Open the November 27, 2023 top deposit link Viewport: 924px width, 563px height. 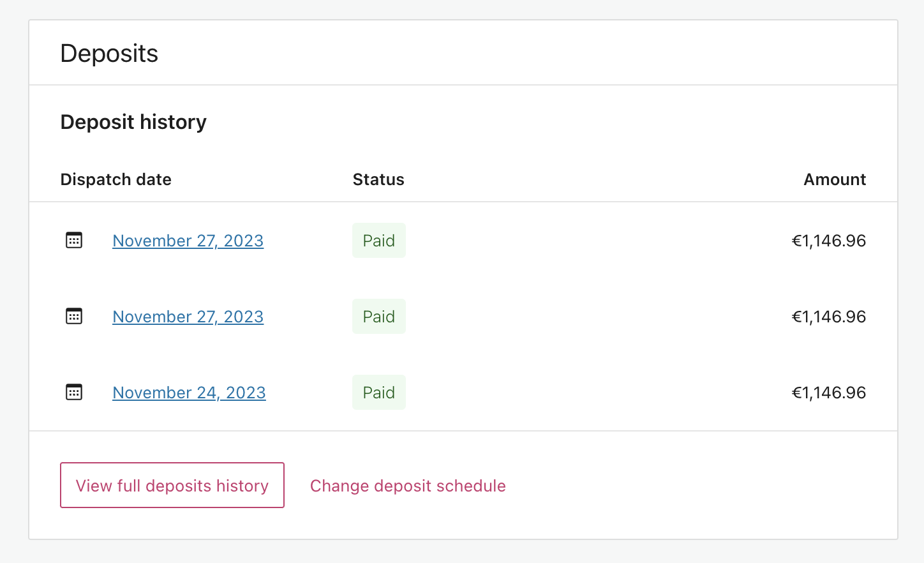[188, 241]
